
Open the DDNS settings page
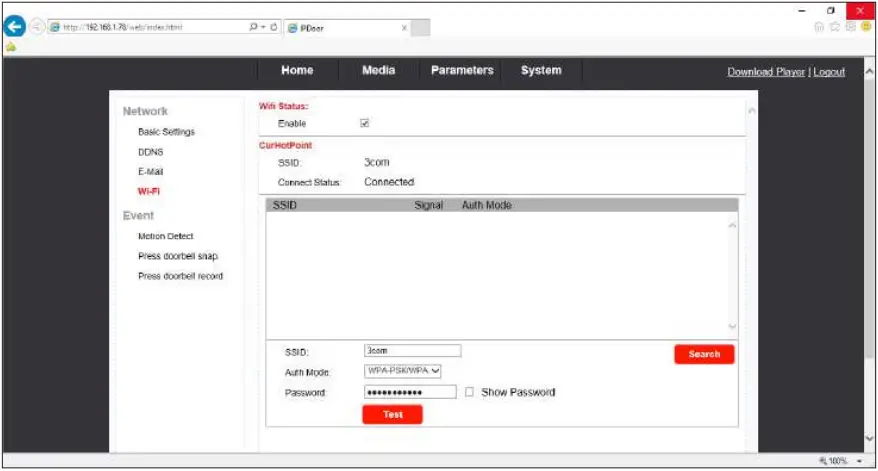151,152
